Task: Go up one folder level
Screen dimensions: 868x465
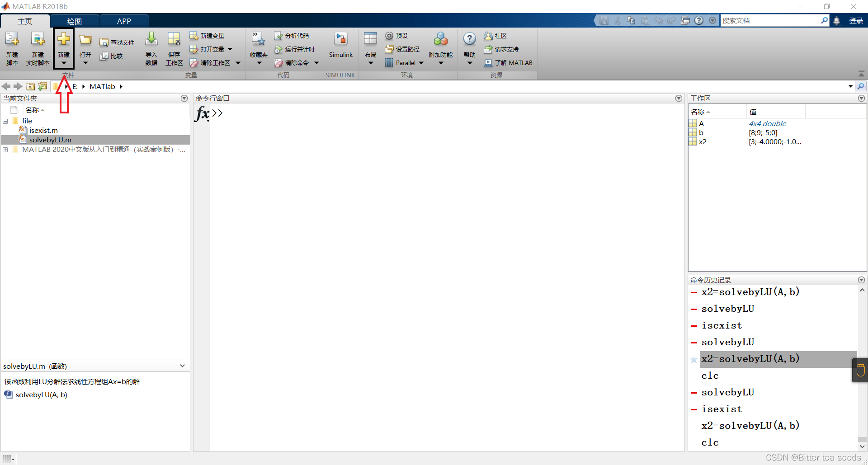Action: pyautogui.click(x=30, y=86)
